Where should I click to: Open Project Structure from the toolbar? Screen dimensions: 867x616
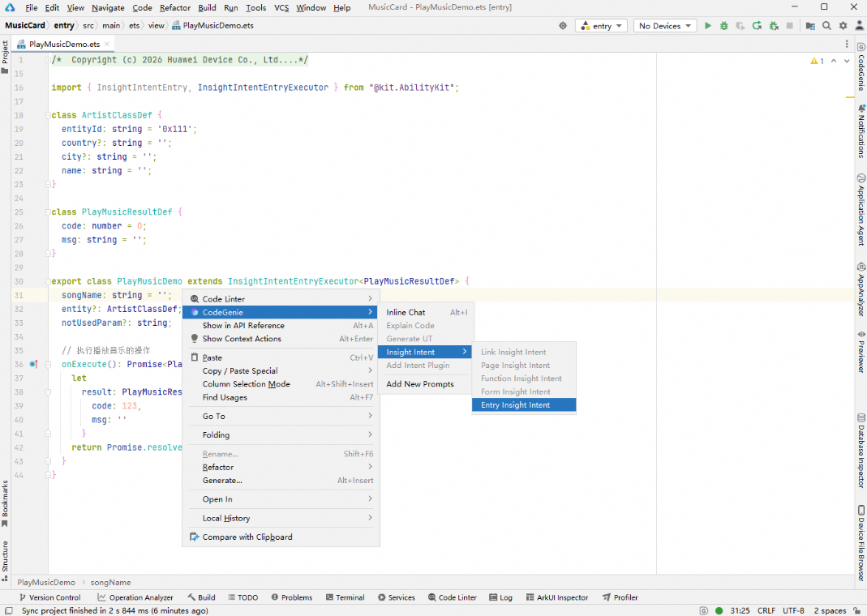click(x=809, y=26)
